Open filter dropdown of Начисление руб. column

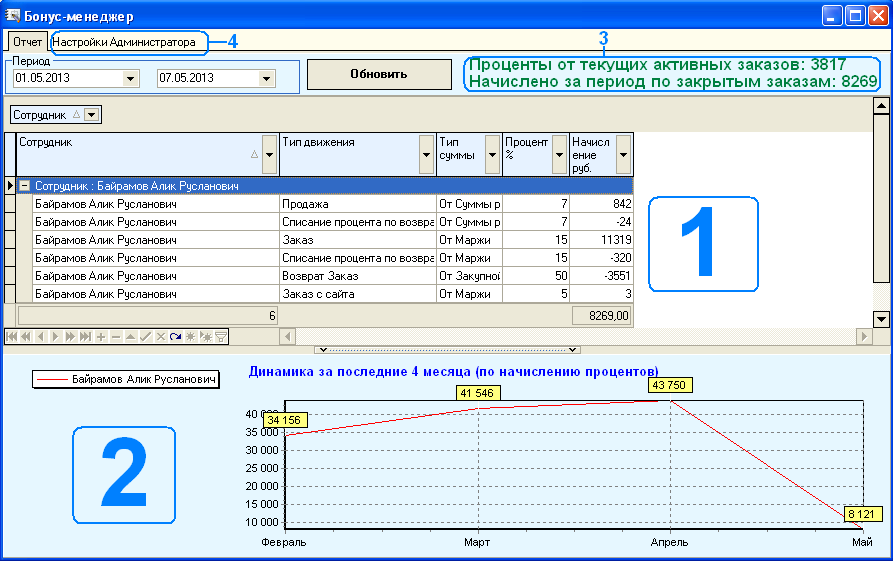(624, 155)
